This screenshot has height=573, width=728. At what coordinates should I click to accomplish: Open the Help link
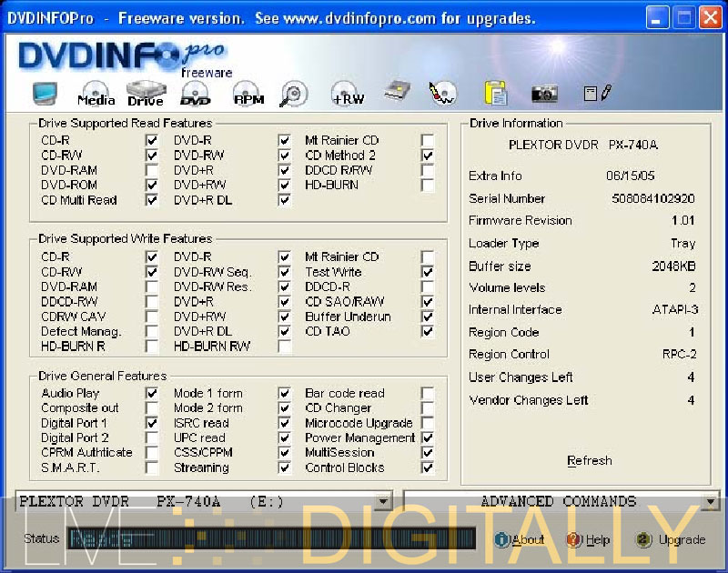tap(588, 539)
